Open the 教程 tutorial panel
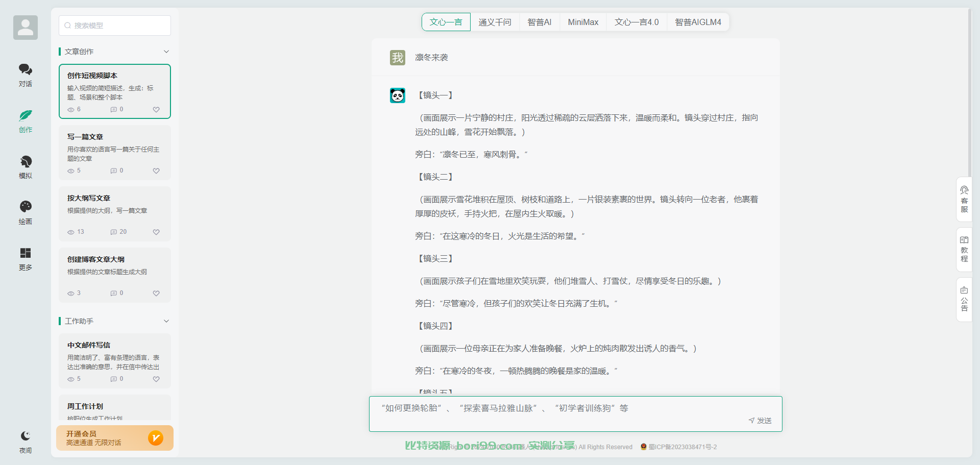Image resolution: width=980 pixels, height=465 pixels. pos(964,249)
